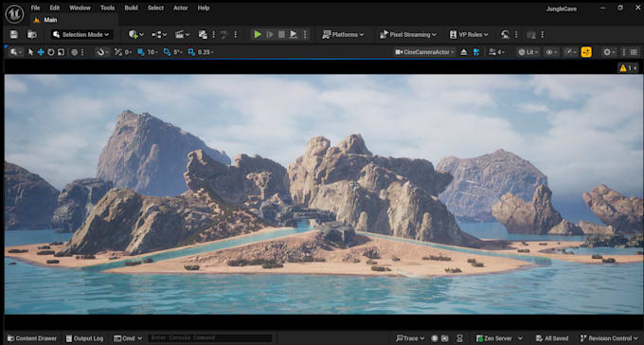The image size is (644, 345).
Task: Choose the select (arrow cursor) tool
Action: click(x=31, y=52)
